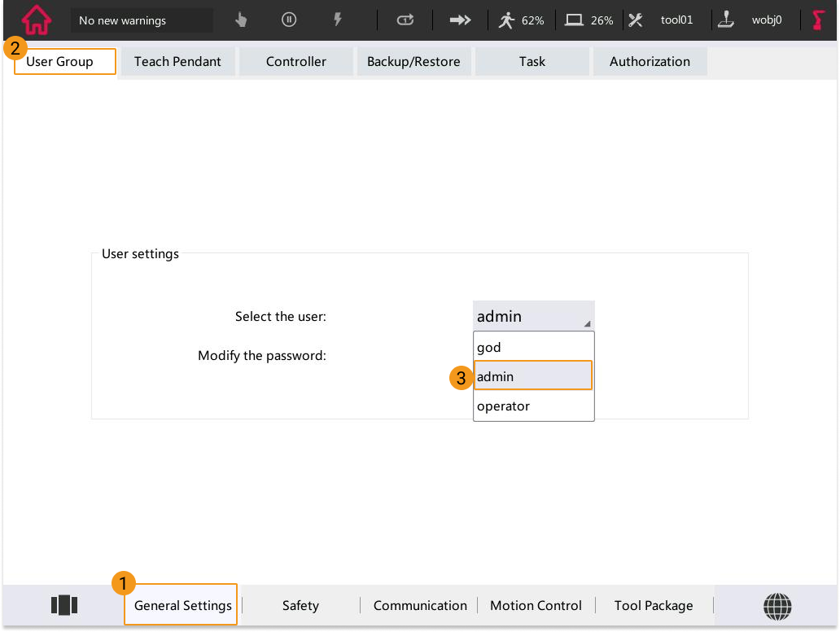The image size is (840, 632).
Task: Click the laptop 26% speed indicator
Action: (589, 20)
